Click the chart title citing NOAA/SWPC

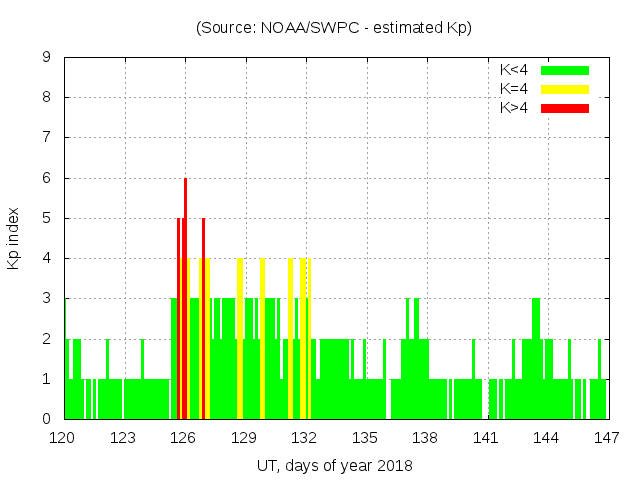pos(334,27)
